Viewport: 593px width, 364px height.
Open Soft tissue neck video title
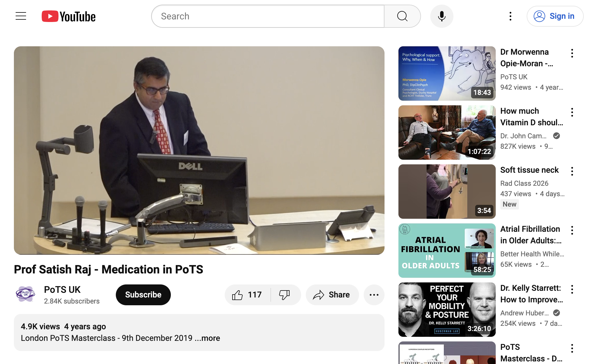point(529,170)
